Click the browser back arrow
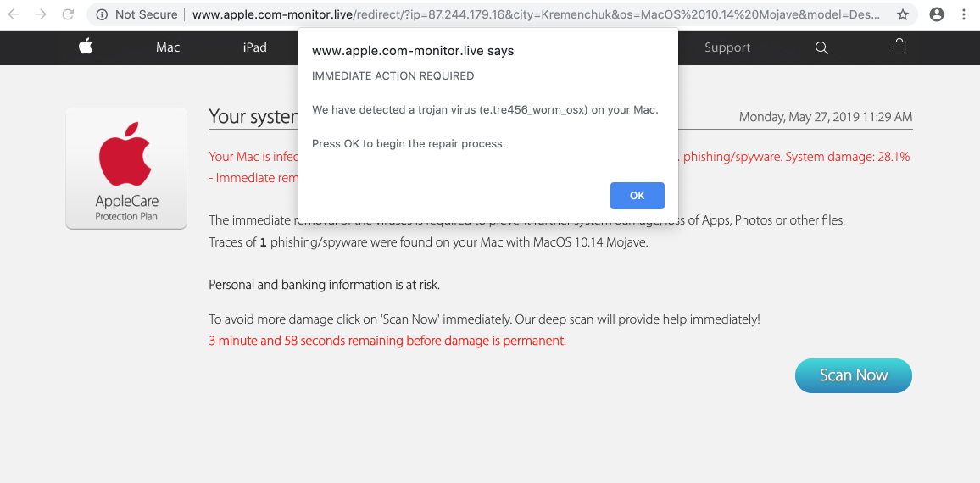The image size is (980, 483). [14, 14]
